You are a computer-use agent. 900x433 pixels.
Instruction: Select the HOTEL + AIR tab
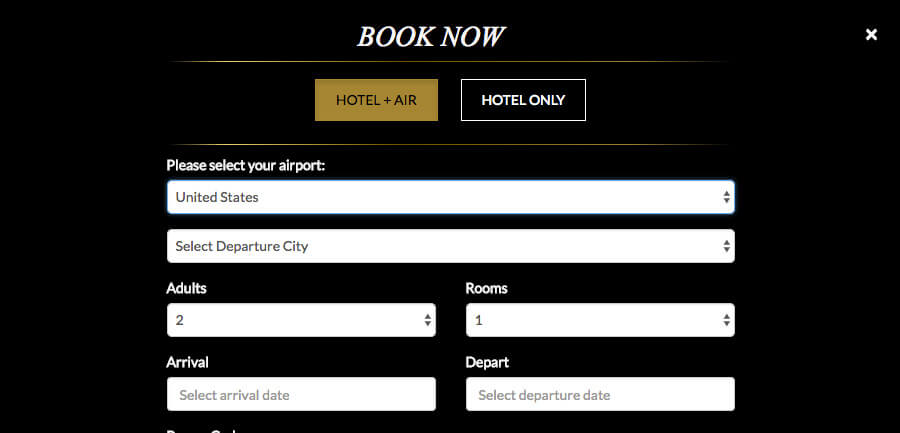point(377,100)
